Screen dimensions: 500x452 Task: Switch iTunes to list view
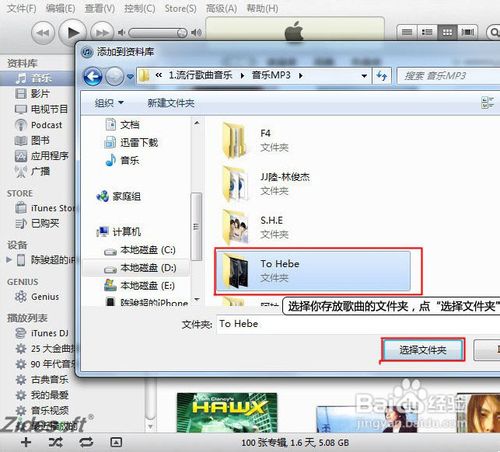pyautogui.click(x=407, y=32)
